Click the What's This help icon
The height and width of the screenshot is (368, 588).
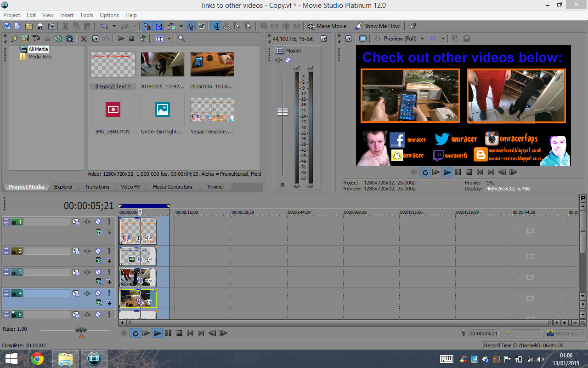[413, 26]
